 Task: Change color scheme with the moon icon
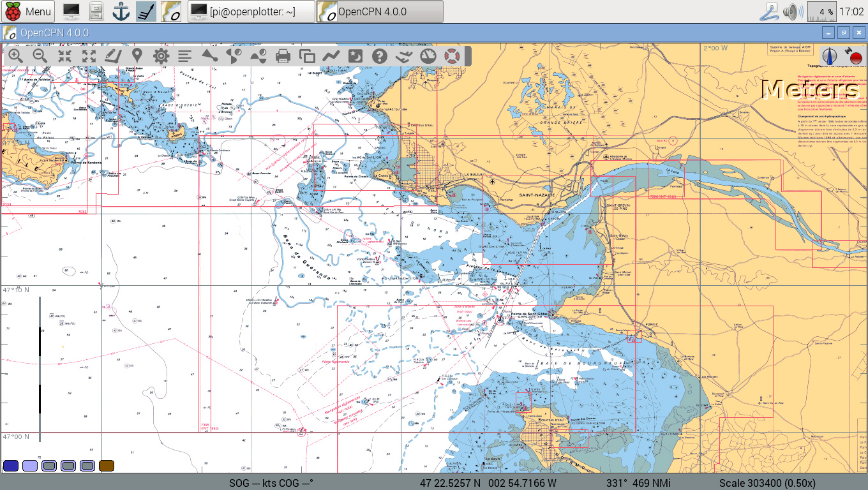(x=355, y=56)
